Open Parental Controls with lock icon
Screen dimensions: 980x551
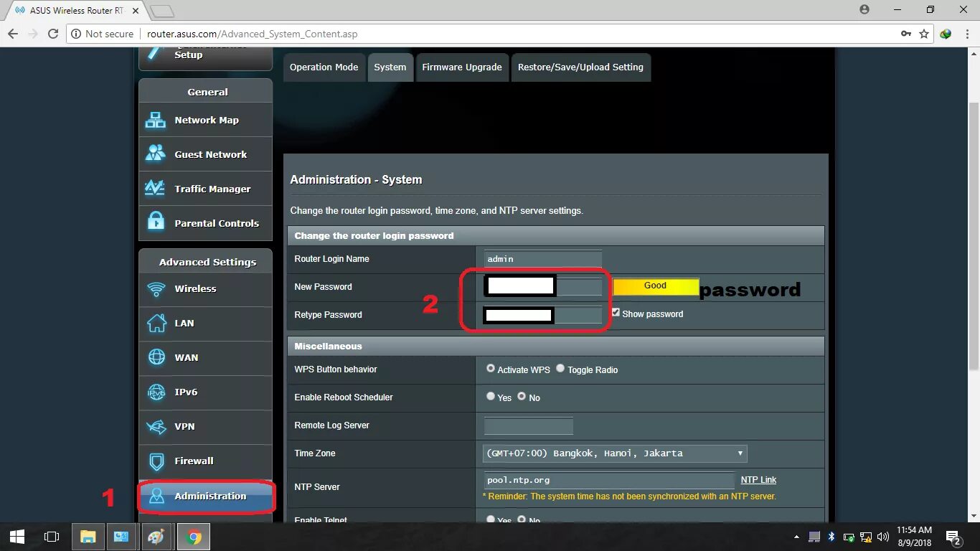coord(205,223)
